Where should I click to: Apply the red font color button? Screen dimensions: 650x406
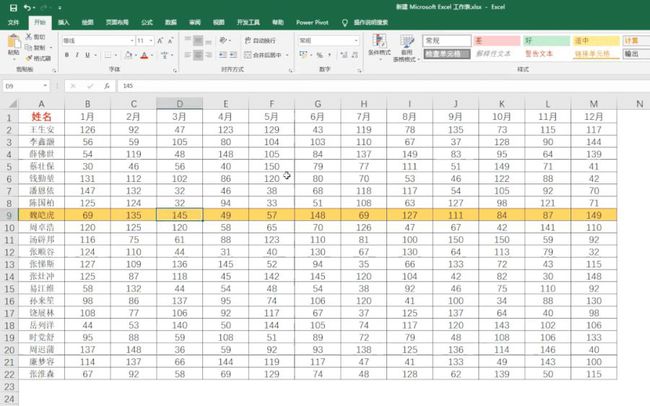click(144, 55)
